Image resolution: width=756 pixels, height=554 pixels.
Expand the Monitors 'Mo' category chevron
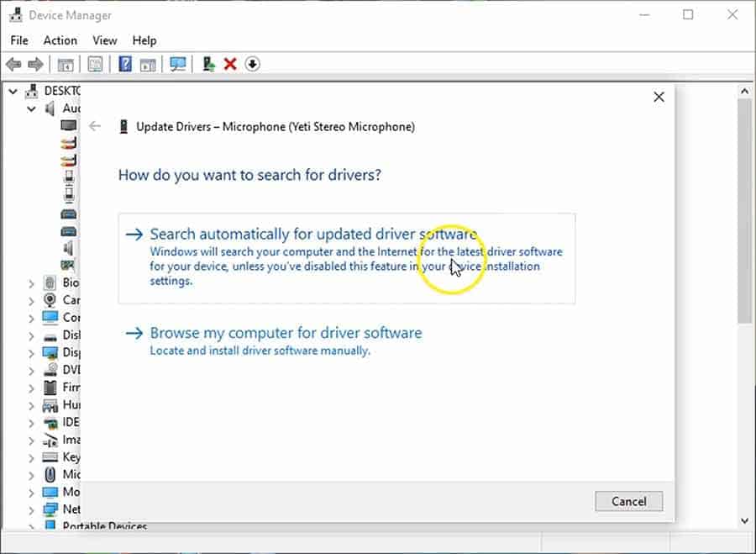31,493
